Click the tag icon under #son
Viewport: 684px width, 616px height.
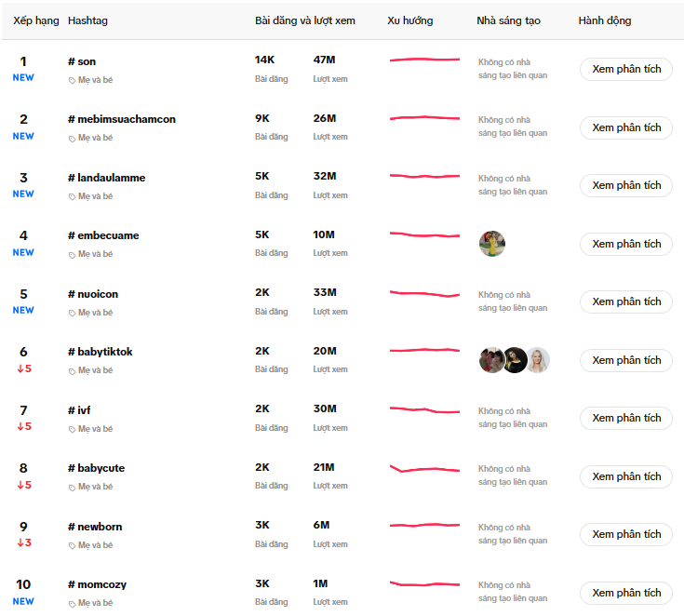(73, 80)
